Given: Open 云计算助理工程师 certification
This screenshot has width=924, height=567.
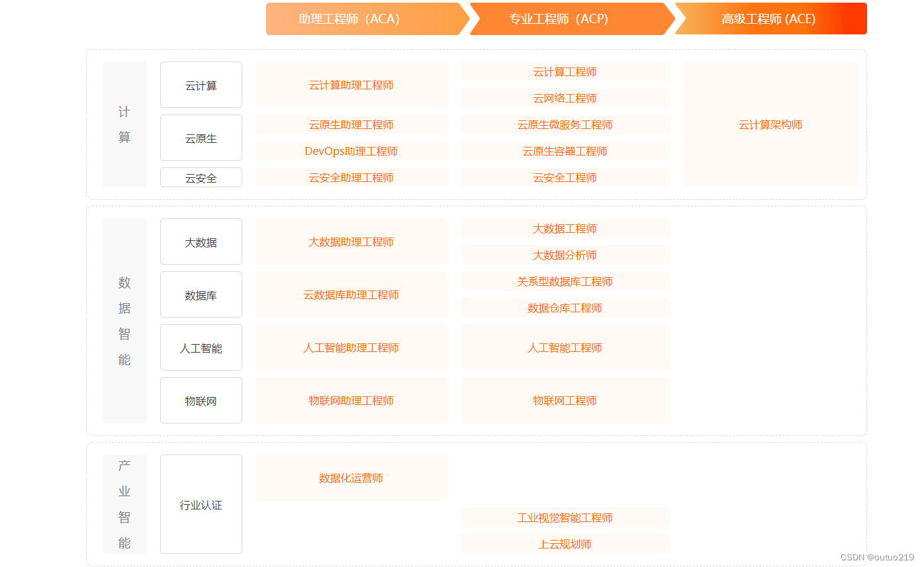Looking at the screenshot, I should click(x=351, y=85).
